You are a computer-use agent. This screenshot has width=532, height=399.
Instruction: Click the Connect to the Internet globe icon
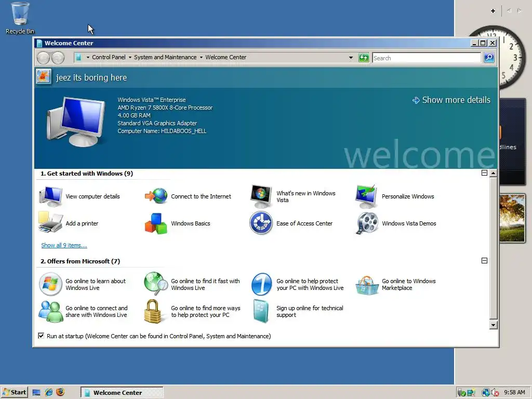[x=156, y=196]
